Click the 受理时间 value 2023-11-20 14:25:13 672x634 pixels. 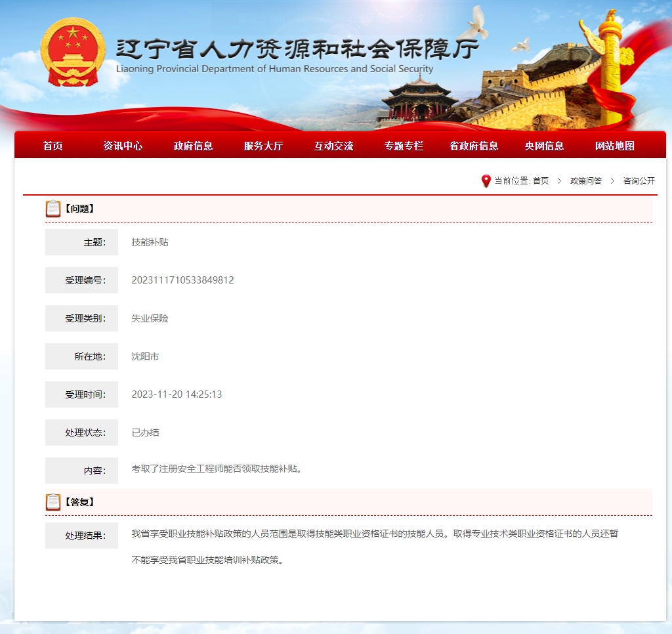coord(177,394)
